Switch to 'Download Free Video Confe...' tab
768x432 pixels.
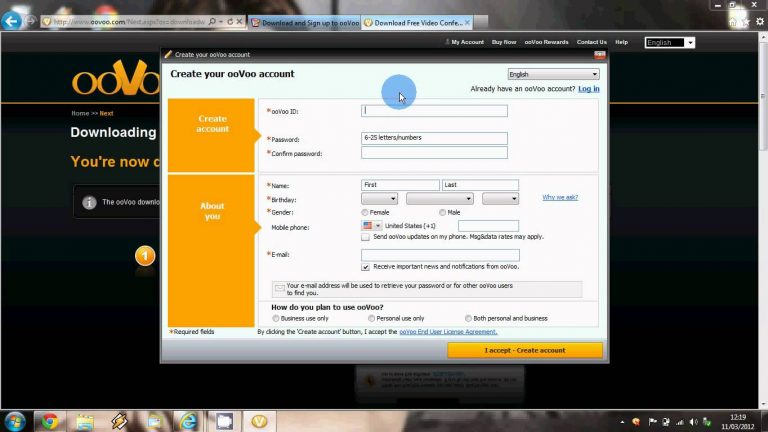click(417, 23)
